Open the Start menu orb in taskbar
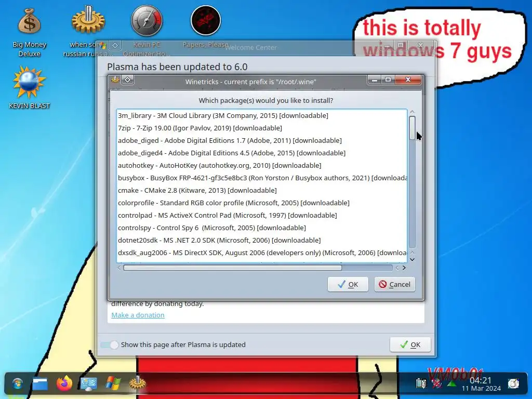Image resolution: width=532 pixels, height=399 pixels. pos(17,383)
